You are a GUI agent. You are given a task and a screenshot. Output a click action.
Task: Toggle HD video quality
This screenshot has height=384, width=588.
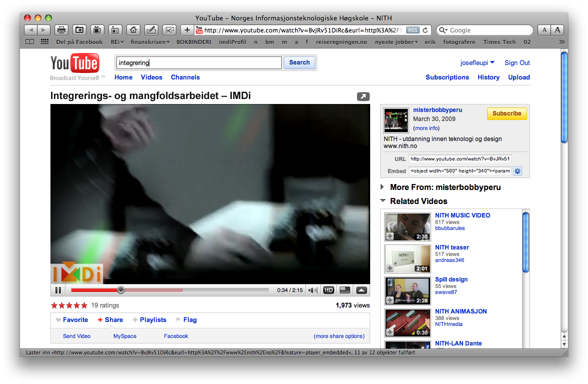(329, 290)
